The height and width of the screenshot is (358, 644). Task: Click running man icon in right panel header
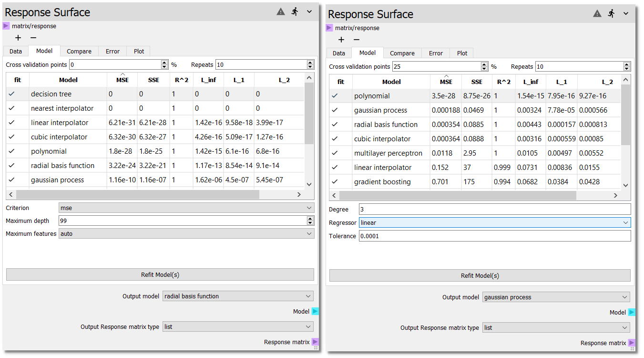tap(612, 14)
